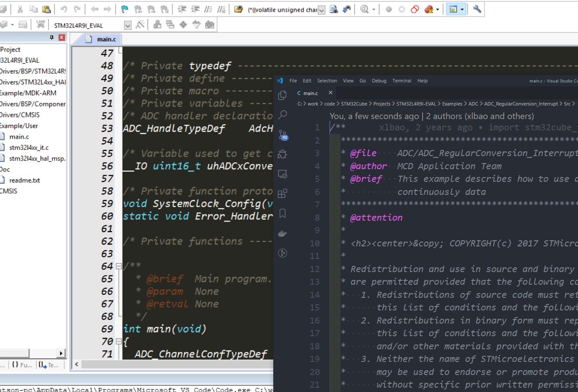This screenshot has height=392, width=578.
Task: Open the Debug bug icon in VS Code sidebar
Action: [x=282, y=154]
